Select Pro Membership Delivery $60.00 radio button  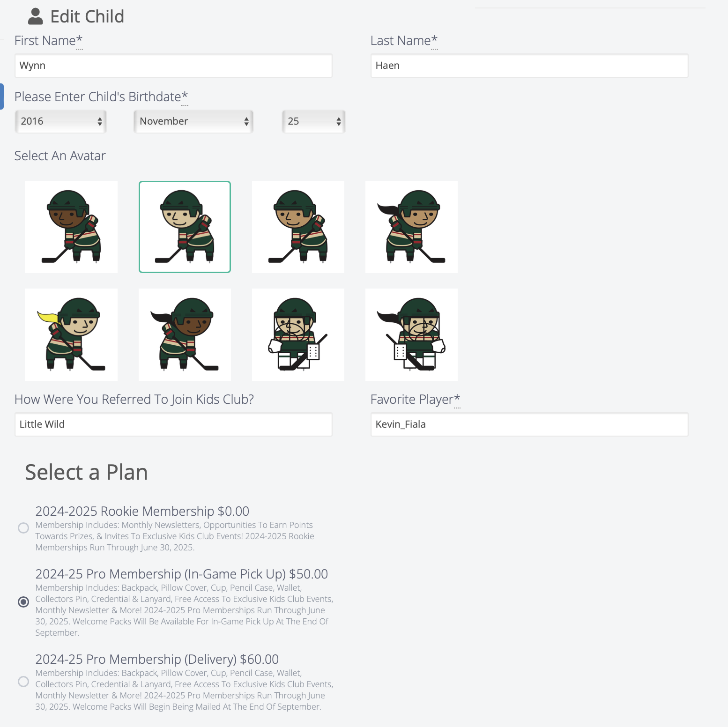[23, 682]
